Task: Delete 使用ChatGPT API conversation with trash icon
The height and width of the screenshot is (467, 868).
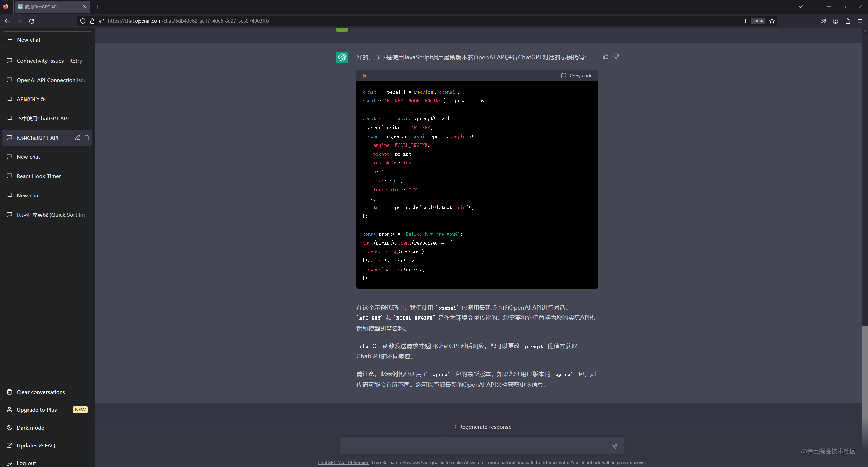Action: (x=87, y=138)
